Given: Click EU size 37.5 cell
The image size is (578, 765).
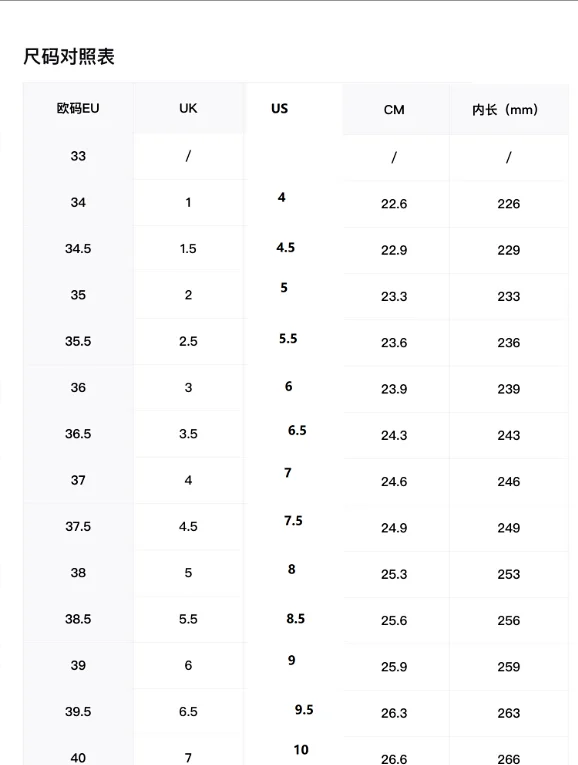Looking at the screenshot, I should pyautogui.click(x=78, y=527).
